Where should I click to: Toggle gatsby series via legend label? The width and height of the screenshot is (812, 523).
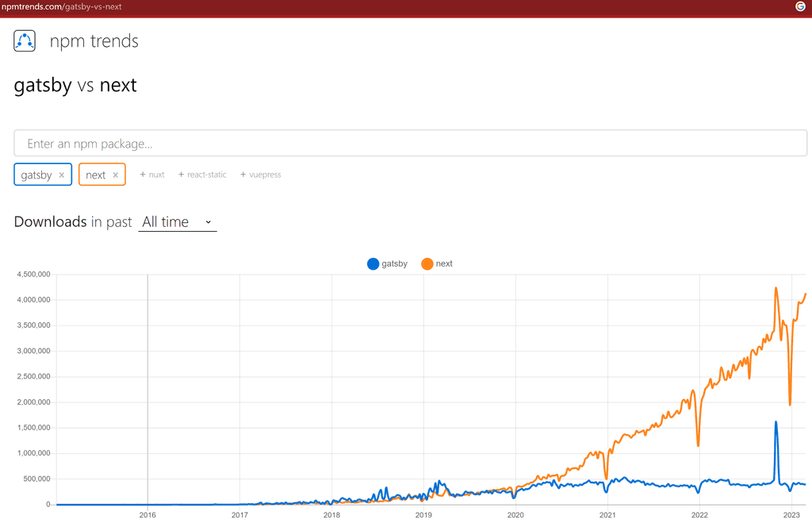click(x=394, y=263)
